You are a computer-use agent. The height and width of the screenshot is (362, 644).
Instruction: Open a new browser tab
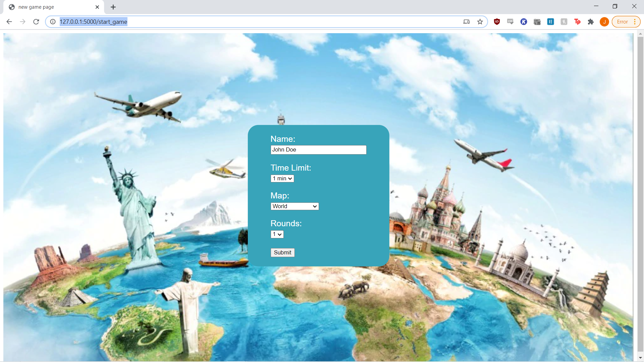[x=113, y=7]
